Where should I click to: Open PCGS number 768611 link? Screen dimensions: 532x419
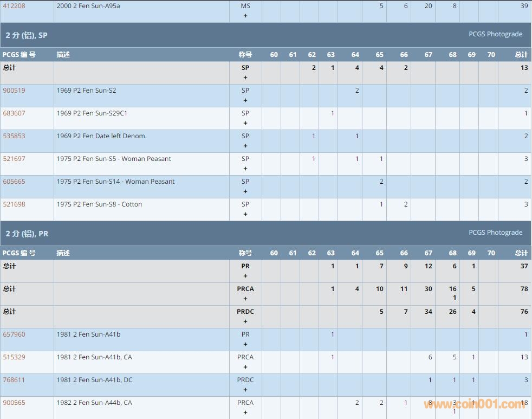(14, 380)
